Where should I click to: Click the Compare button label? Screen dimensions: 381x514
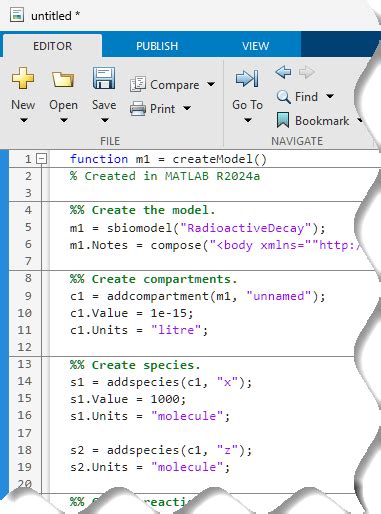174,85
